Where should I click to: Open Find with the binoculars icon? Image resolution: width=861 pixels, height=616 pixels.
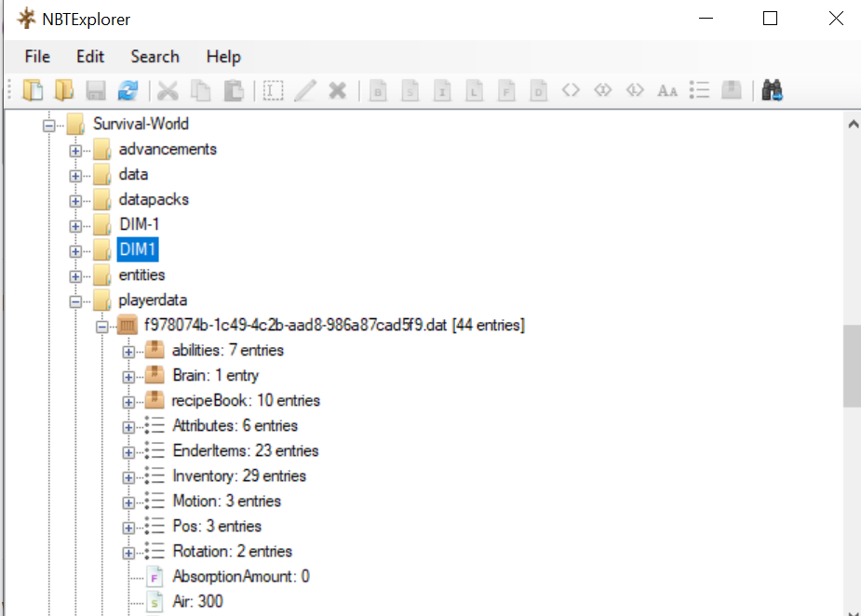(772, 90)
